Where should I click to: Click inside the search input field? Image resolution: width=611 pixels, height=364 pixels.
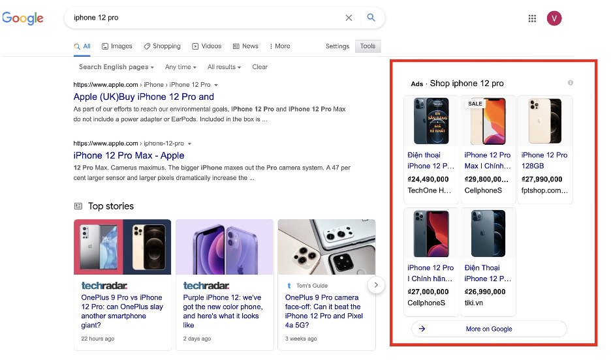(x=202, y=18)
